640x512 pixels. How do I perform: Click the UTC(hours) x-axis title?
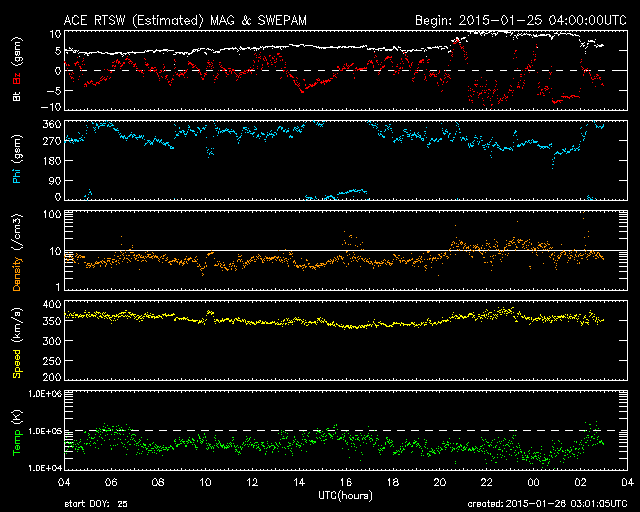pos(345,496)
